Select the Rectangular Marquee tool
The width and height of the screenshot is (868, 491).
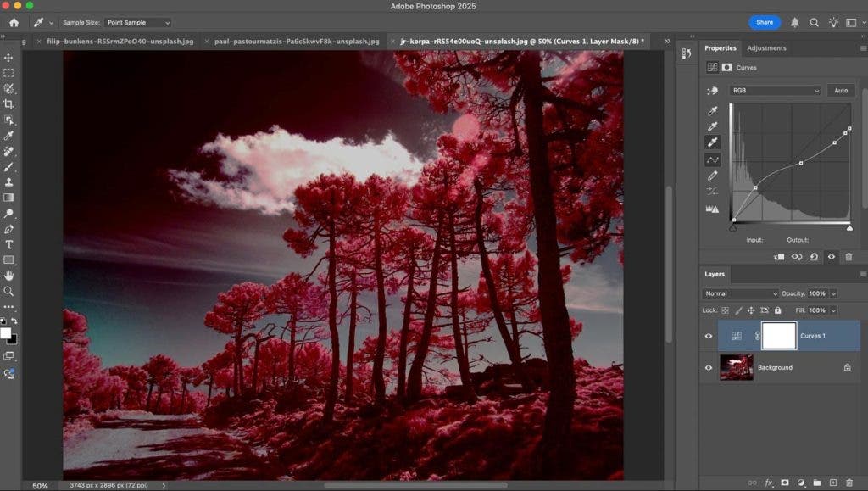[8, 73]
